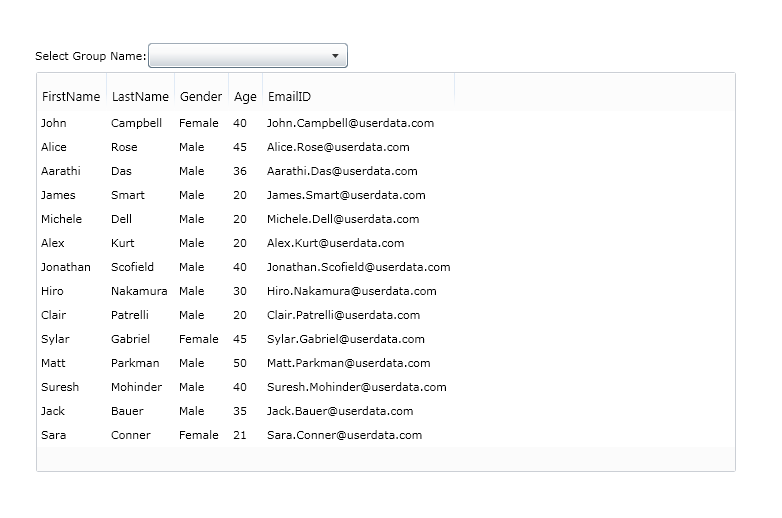Click Aarathi.Das@userdata.com email cell

[x=342, y=171]
